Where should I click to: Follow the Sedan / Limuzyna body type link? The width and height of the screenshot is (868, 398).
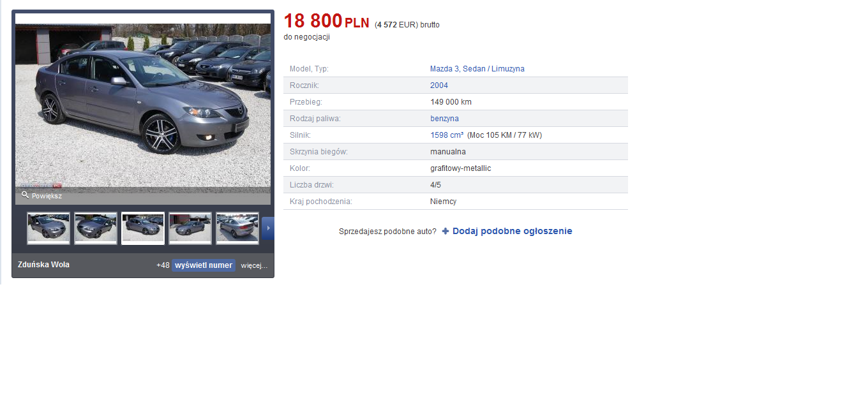click(x=493, y=69)
